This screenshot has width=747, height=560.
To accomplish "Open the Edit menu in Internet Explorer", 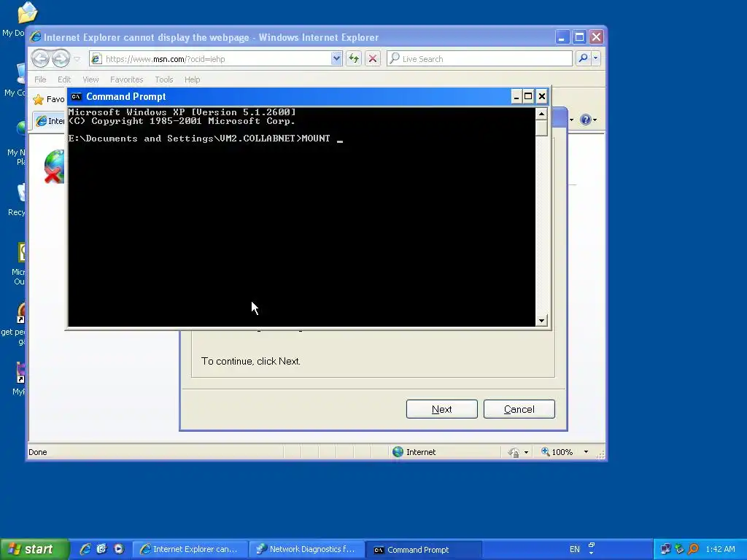I will [64, 79].
